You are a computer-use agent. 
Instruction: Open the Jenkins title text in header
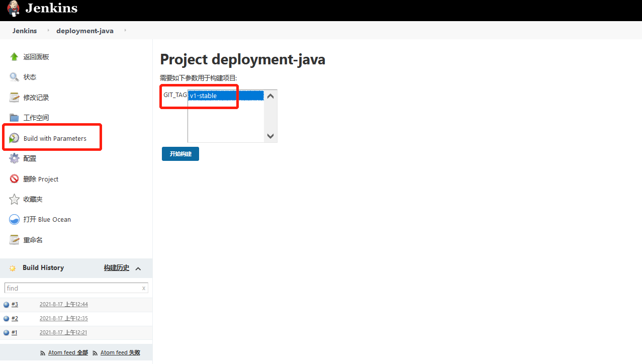pyautogui.click(x=51, y=9)
